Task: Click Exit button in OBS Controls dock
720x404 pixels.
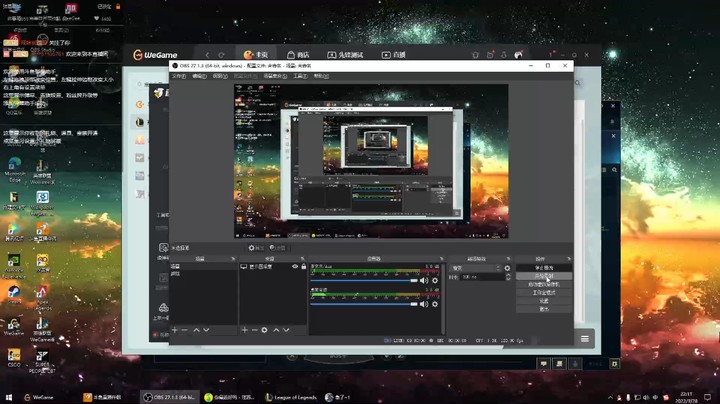Action: click(544, 309)
